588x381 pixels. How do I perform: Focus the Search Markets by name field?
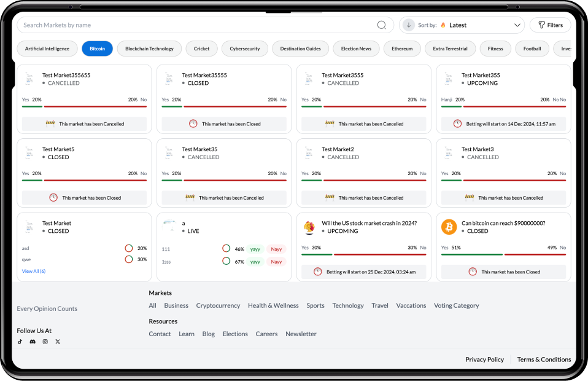tap(196, 25)
